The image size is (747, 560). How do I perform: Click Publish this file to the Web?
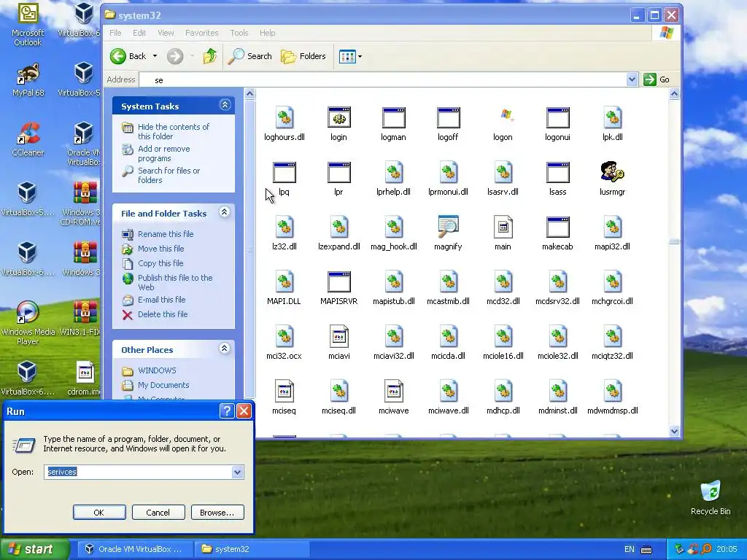click(x=175, y=282)
